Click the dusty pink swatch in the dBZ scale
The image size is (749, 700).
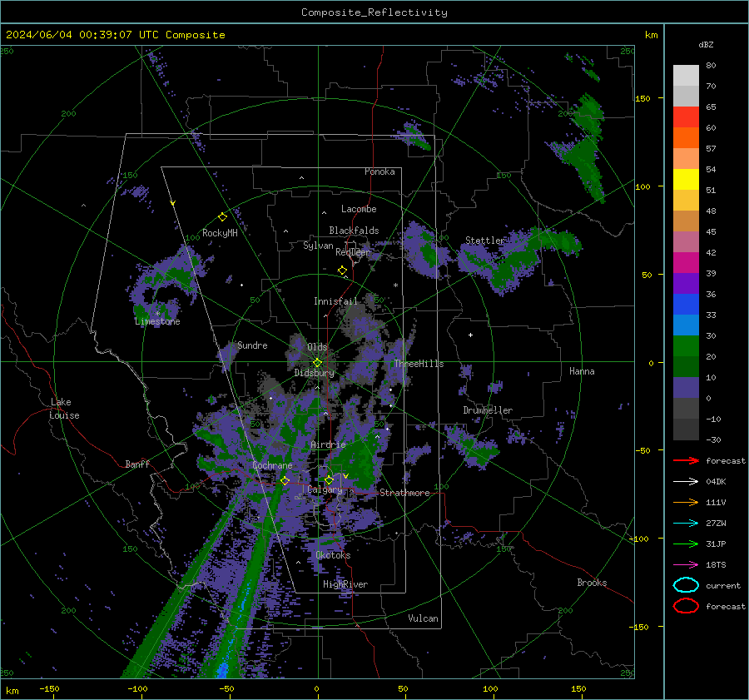[x=686, y=241]
